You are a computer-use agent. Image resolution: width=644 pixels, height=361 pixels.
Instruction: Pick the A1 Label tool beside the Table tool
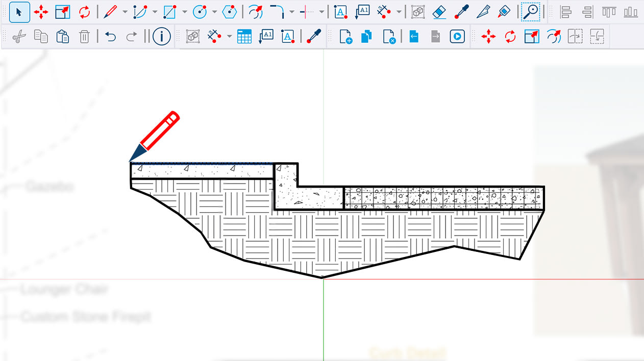pyautogui.click(x=266, y=37)
